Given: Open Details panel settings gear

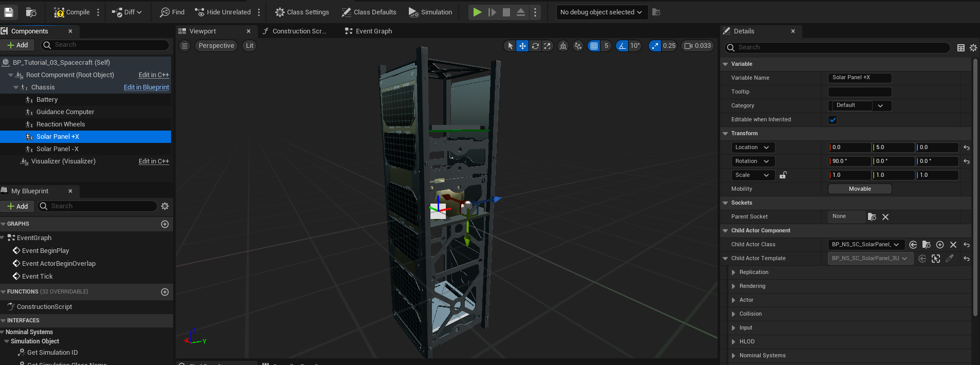Looking at the screenshot, I should click(x=973, y=48).
